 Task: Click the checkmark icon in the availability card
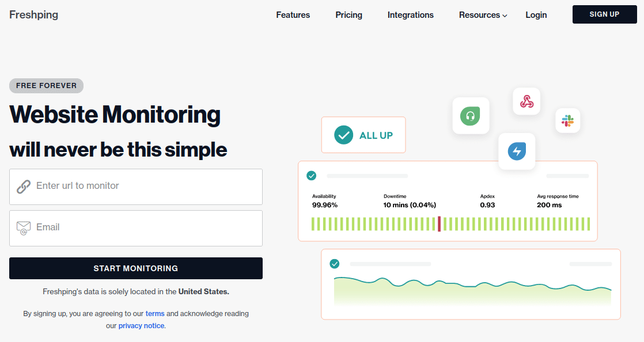pyautogui.click(x=311, y=176)
